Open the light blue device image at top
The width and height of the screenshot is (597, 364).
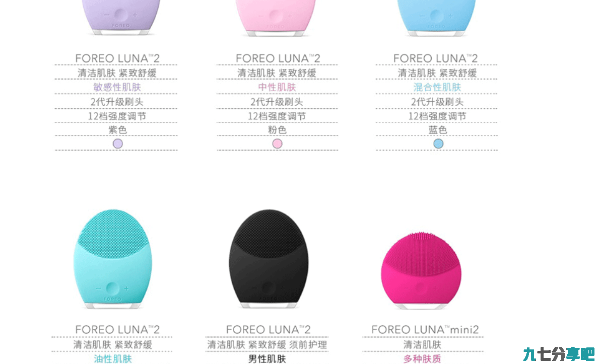point(436,18)
